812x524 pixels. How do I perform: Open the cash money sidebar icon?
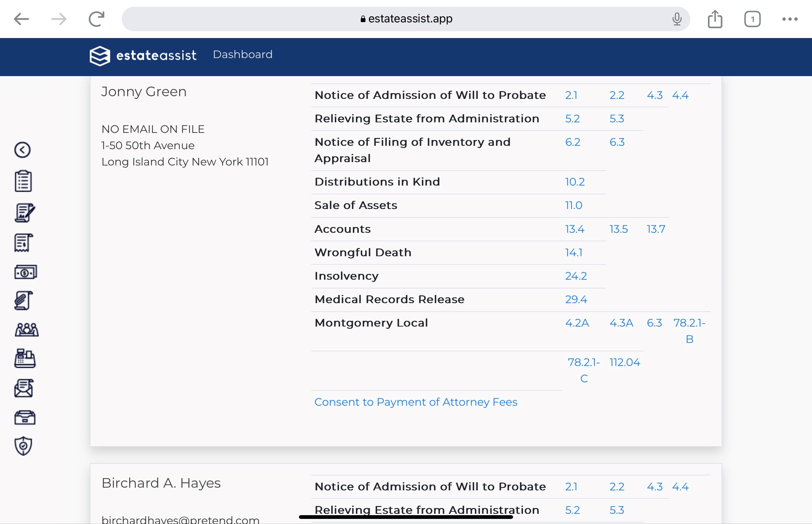click(26, 272)
